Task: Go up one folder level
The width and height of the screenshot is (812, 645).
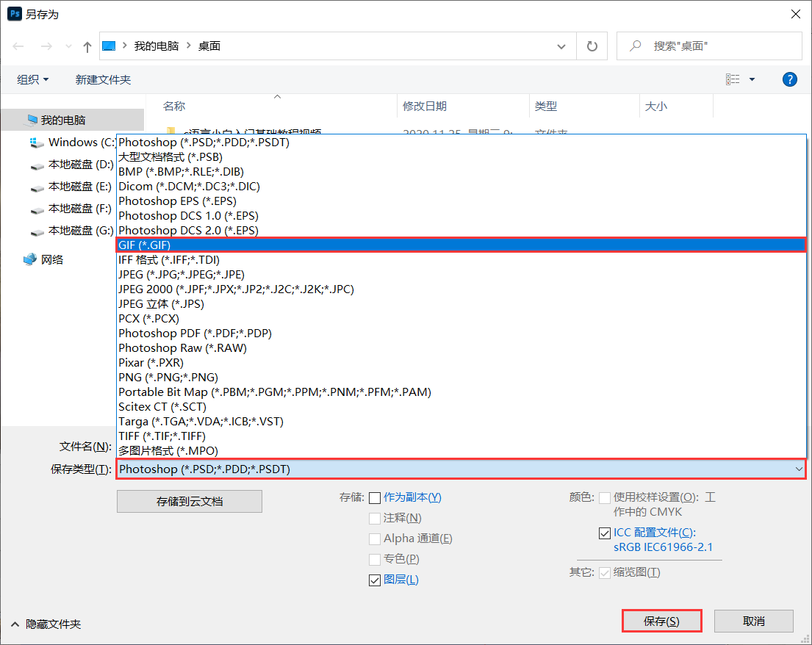Action: (x=87, y=47)
